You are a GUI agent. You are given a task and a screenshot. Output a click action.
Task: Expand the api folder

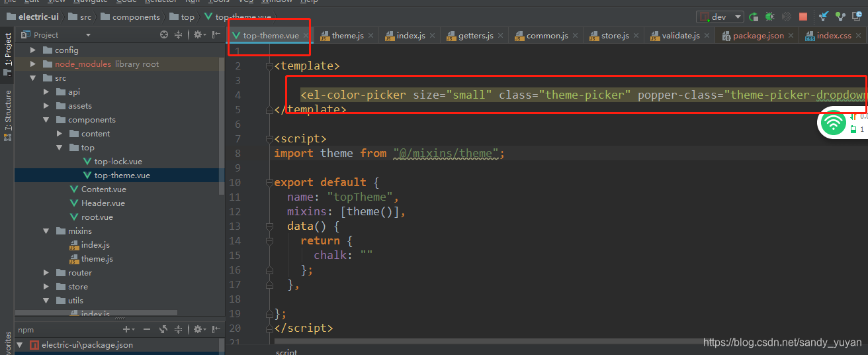tap(46, 92)
